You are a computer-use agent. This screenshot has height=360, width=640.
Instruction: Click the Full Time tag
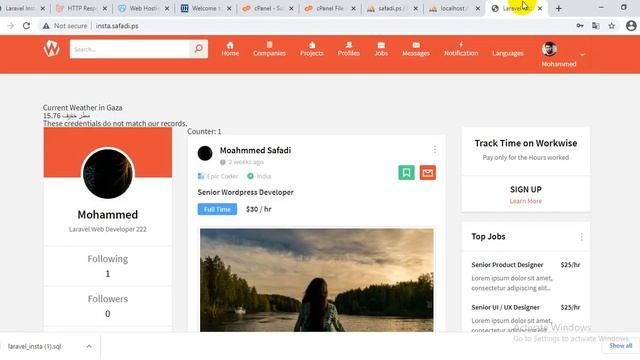click(x=217, y=209)
